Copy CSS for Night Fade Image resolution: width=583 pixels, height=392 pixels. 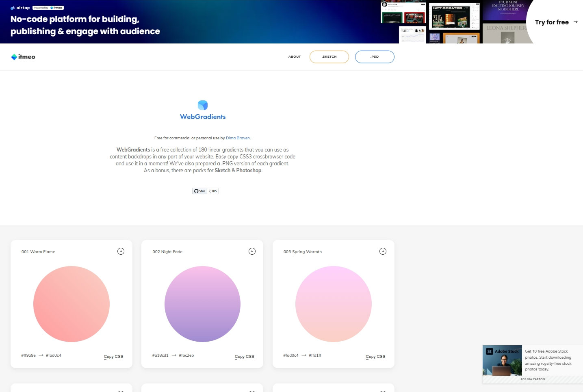pos(245,357)
